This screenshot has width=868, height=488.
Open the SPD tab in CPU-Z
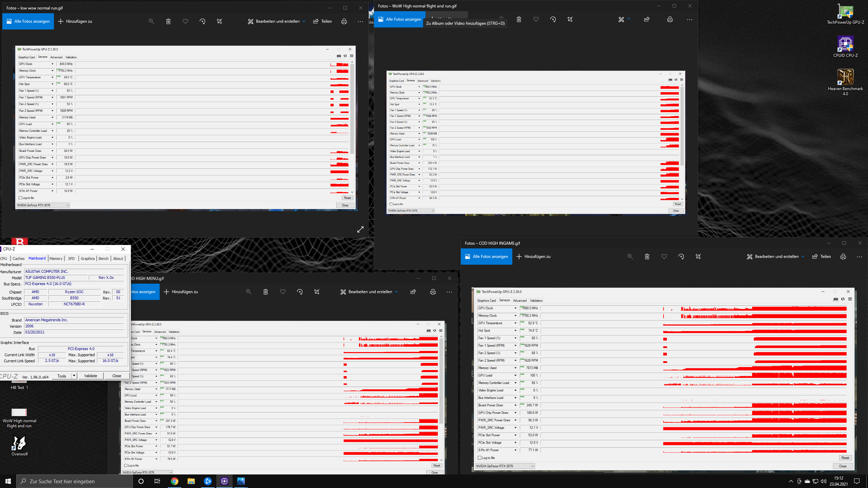(x=71, y=259)
